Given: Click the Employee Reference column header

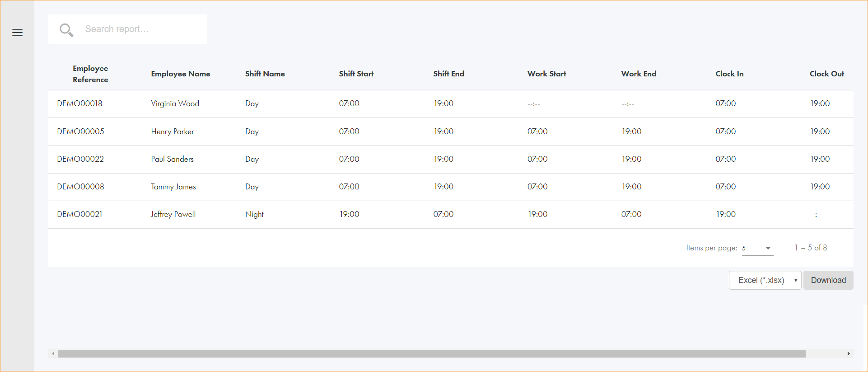Looking at the screenshot, I should tap(90, 74).
